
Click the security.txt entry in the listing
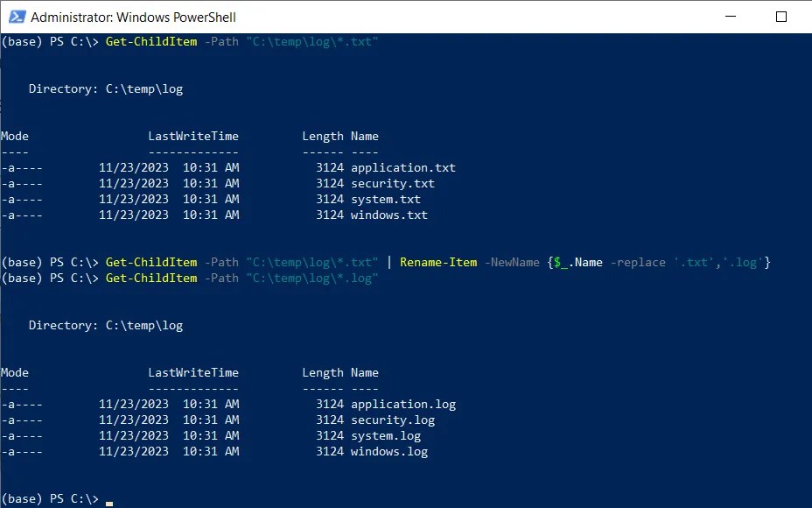393,183
